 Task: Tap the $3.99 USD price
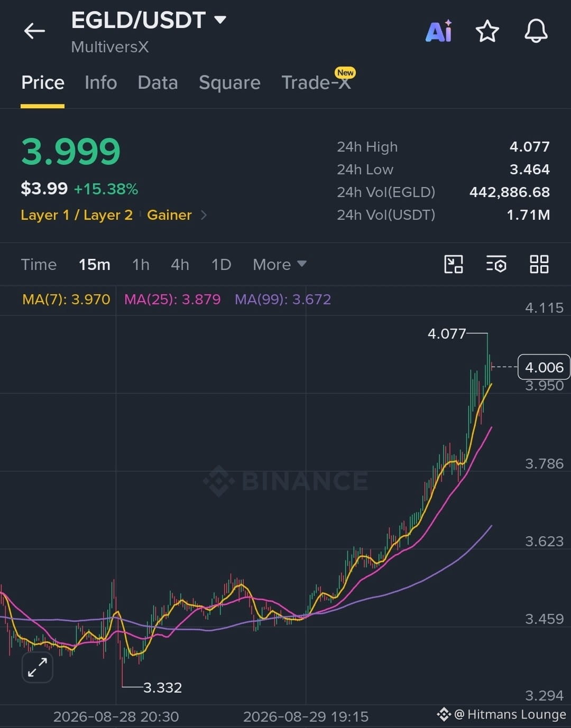pos(44,189)
